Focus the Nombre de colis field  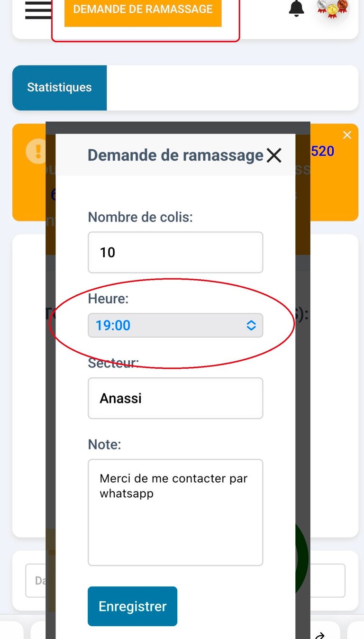pos(175,252)
